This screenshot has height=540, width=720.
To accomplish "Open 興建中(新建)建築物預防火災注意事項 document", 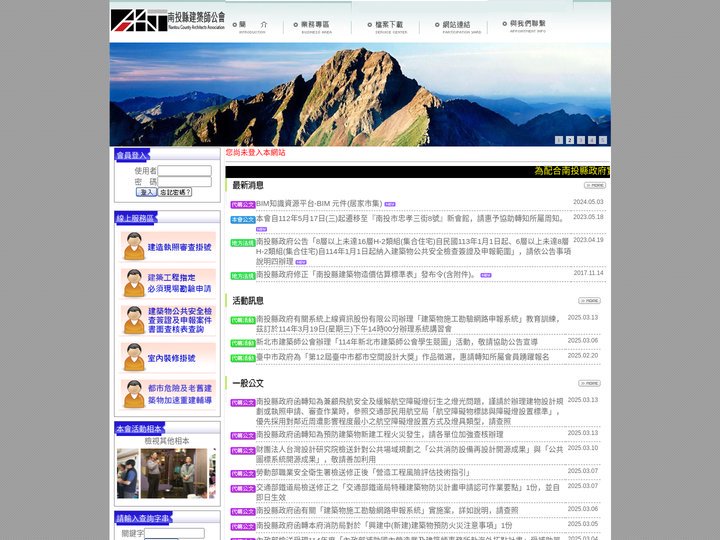I will 384,525.
